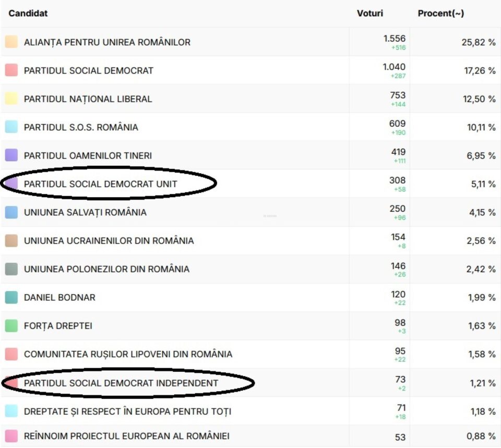
Task: Click the Partidul Oamenilor Tineri purple swatch
Action: [11, 155]
